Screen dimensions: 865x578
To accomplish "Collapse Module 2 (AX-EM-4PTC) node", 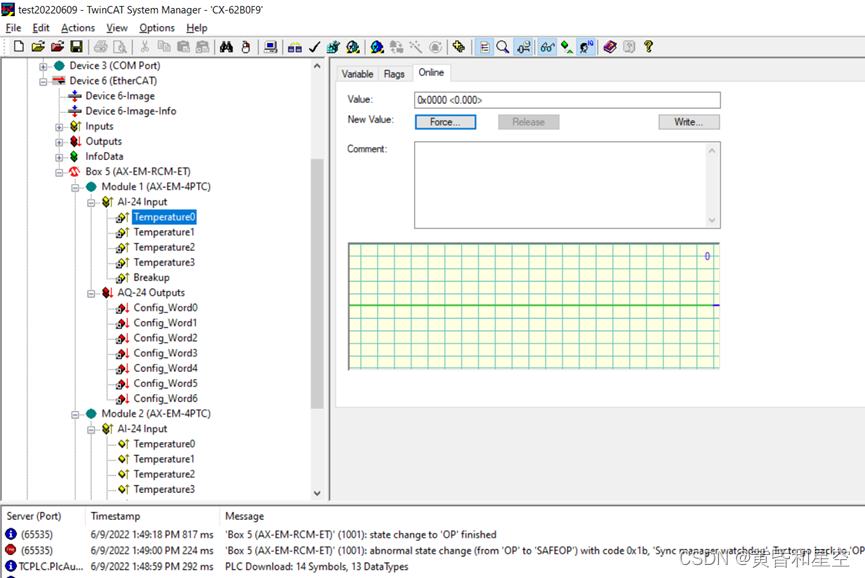I will (75, 414).
